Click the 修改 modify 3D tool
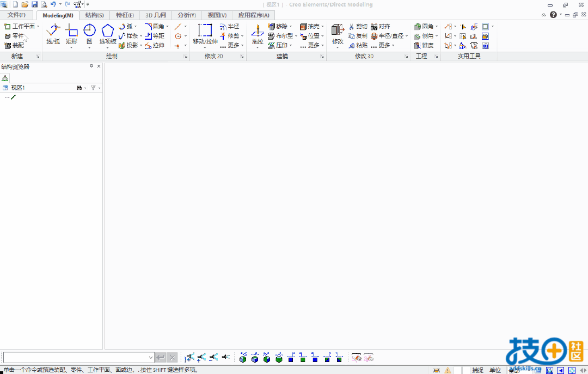Screen dimensions: 588x374 tap(338, 34)
